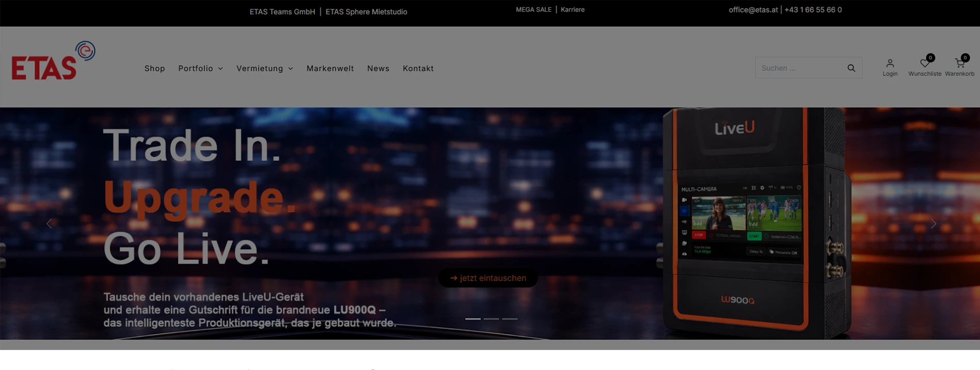Open the News menu item
This screenshot has width=980, height=370.
pos(378,68)
